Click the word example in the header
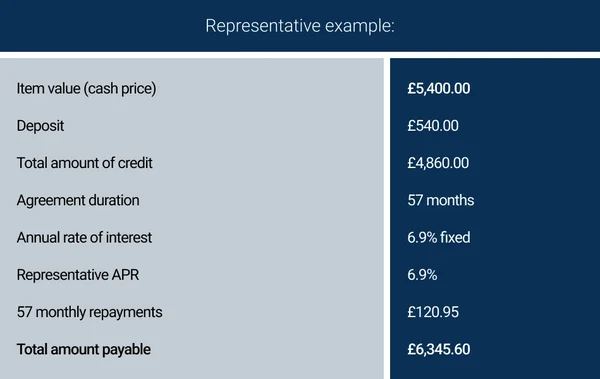600x379 pixels. 360,26
